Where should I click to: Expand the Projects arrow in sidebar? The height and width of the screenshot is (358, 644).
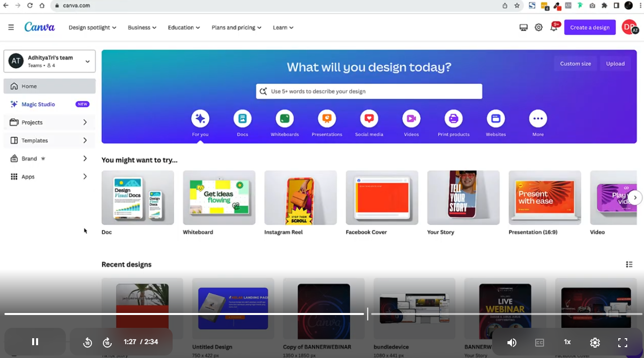pyautogui.click(x=85, y=122)
